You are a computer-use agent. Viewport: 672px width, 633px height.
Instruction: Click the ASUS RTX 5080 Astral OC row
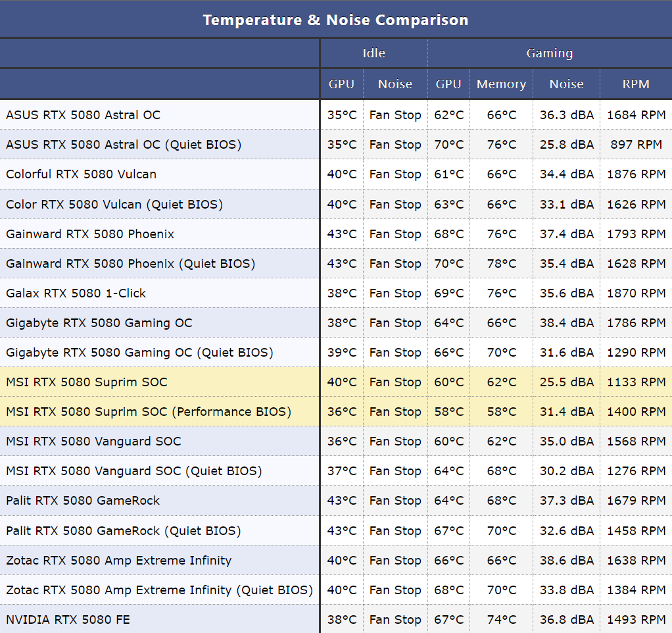click(x=83, y=115)
